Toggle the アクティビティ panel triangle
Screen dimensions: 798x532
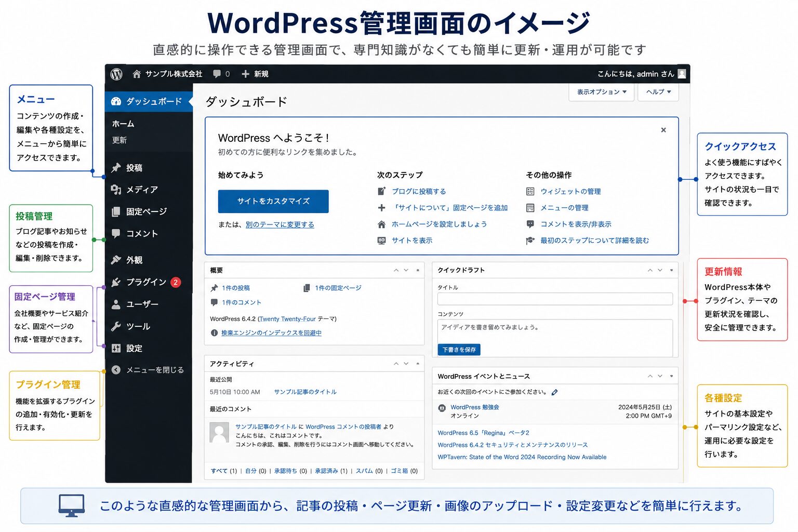click(418, 364)
